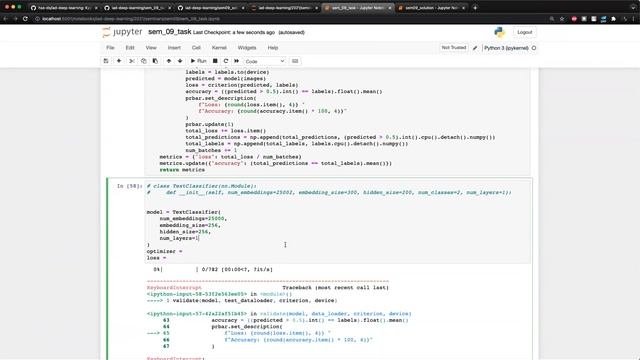Bookmark this page with the star icon
Screen dimensions: 640x360
click(x=562, y=19)
